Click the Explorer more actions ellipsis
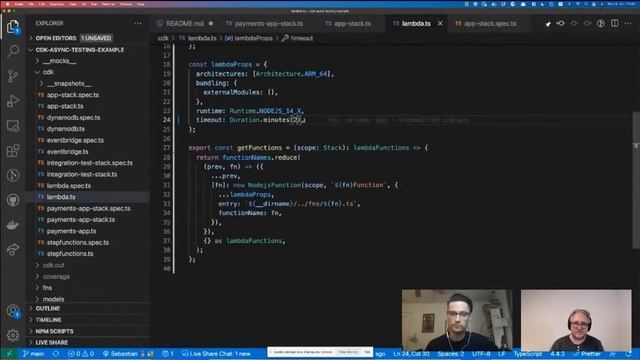Screen dimensions: 640x360 [x=138, y=23]
